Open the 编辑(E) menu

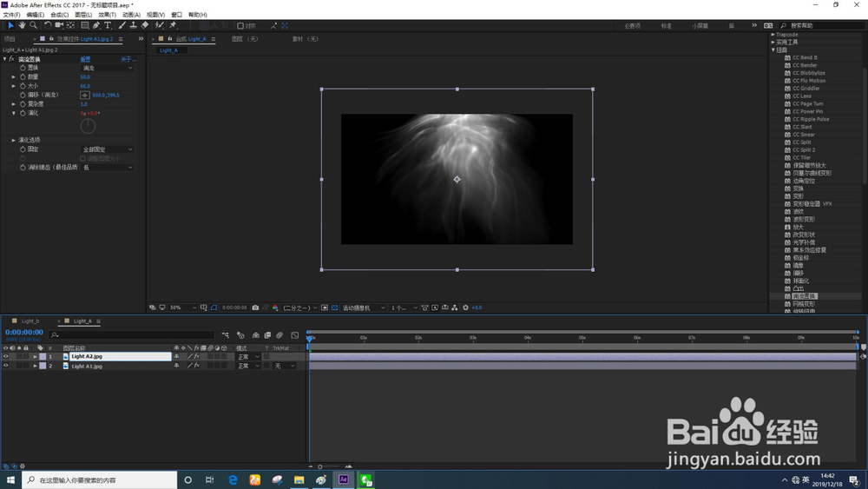(36, 15)
